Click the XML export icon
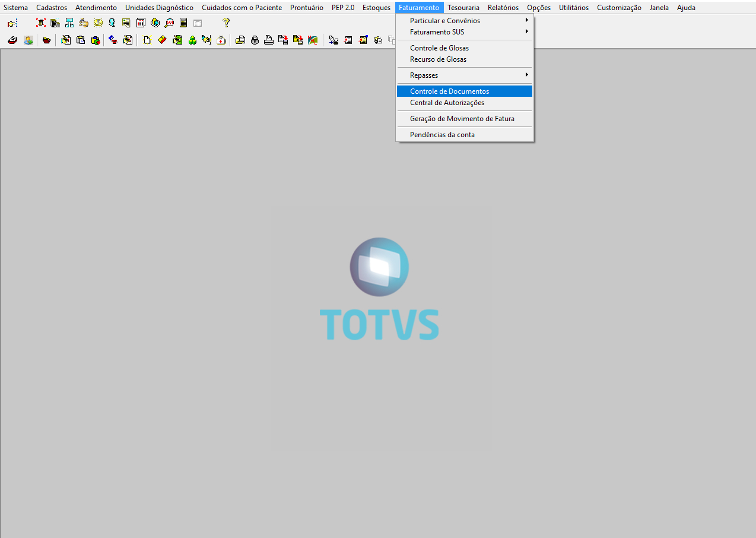The width and height of the screenshot is (756, 538). (312, 40)
